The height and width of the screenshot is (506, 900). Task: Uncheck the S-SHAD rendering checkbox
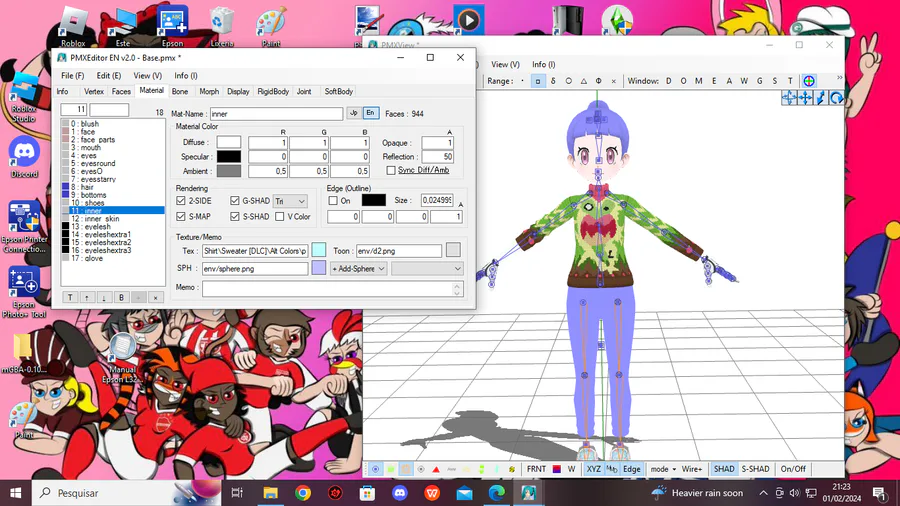235,216
